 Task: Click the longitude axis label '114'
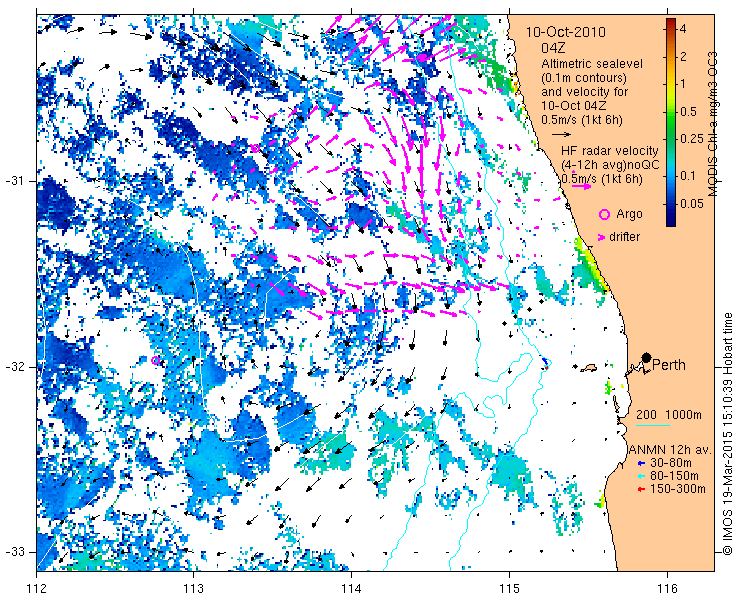coord(352,589)
